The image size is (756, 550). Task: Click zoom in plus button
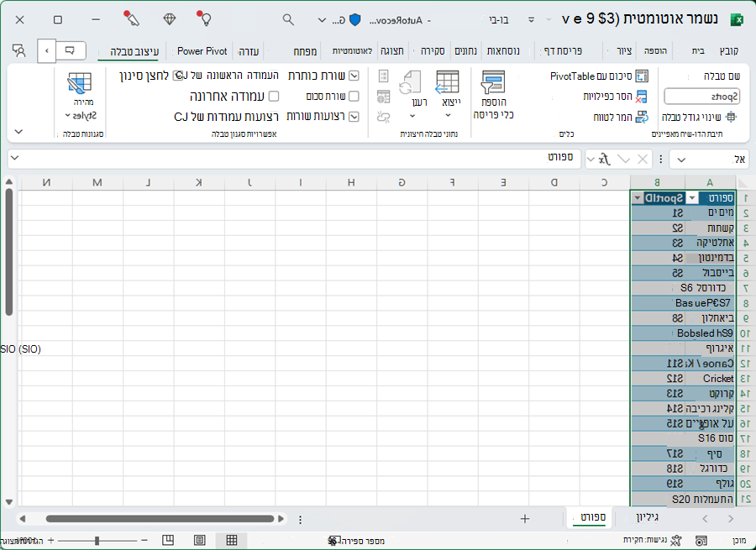tap(50, 541)
